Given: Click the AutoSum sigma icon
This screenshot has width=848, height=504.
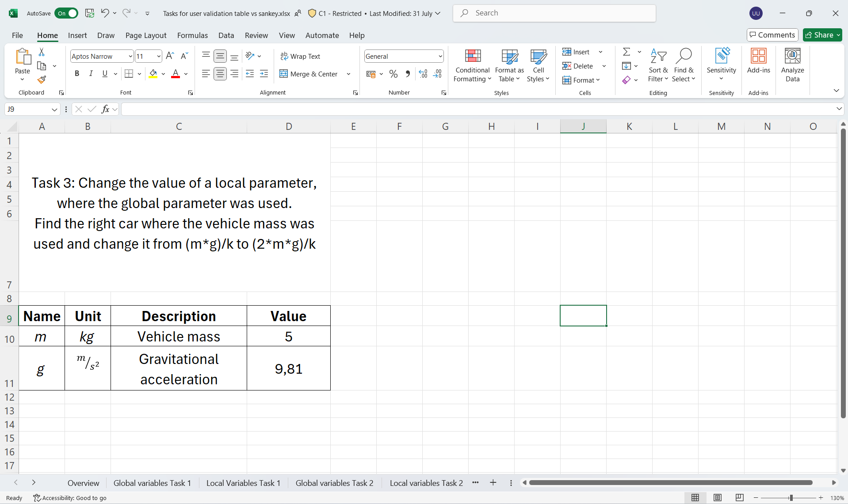Looking at the screenshot, I should (626, 52).
